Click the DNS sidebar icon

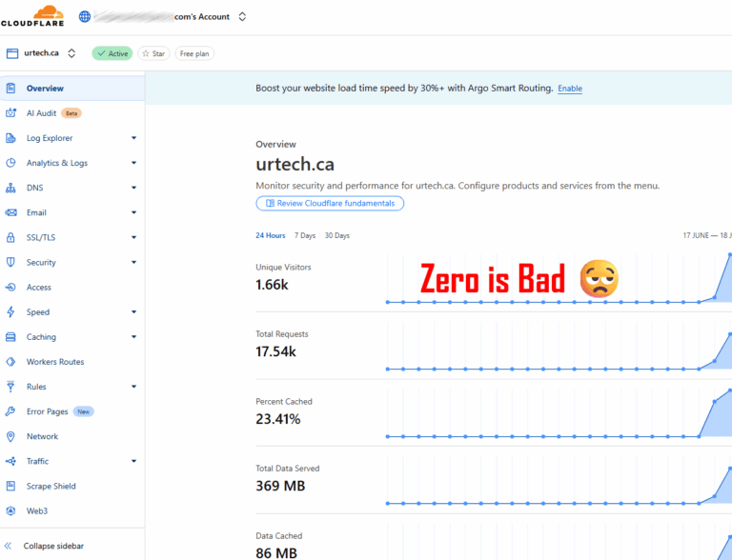coord(10,188)
